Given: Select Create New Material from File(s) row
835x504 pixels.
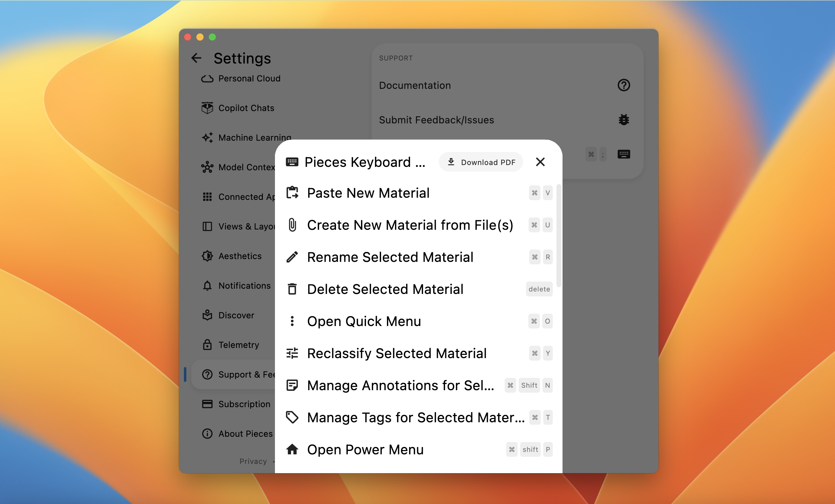Looking at the screenshot, I should (419, 225).
